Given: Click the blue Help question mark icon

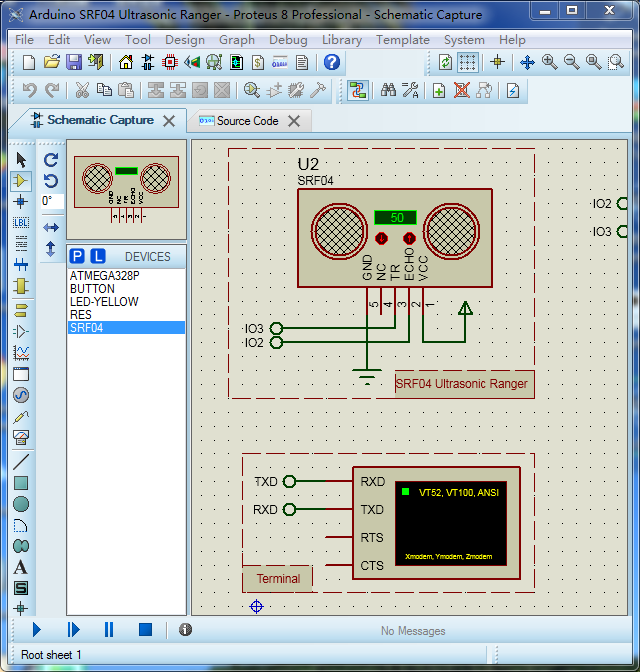Looking at the screenshot, I should pos(331,63).
